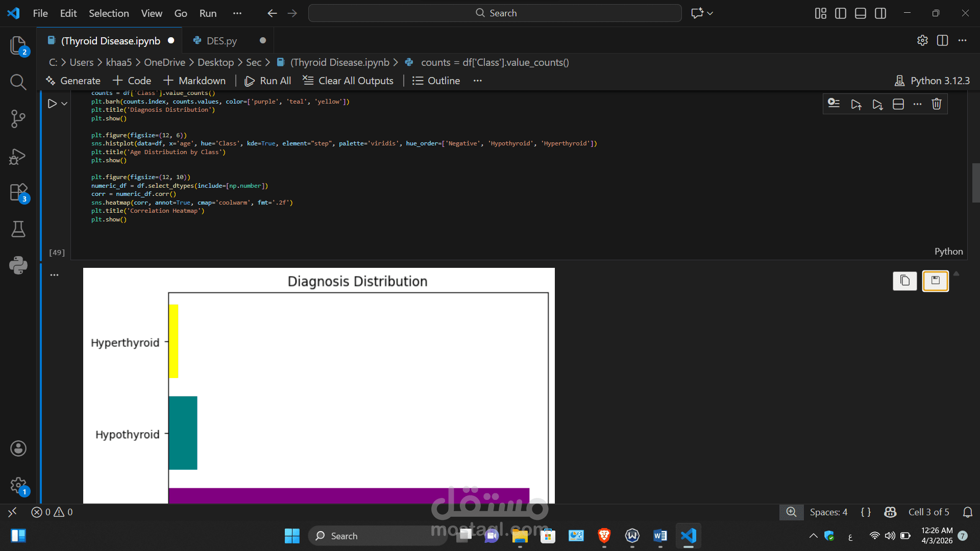Screen dimensions: 980x551
Task: Delete the cell with trash icon
Action: pos(936,104)
